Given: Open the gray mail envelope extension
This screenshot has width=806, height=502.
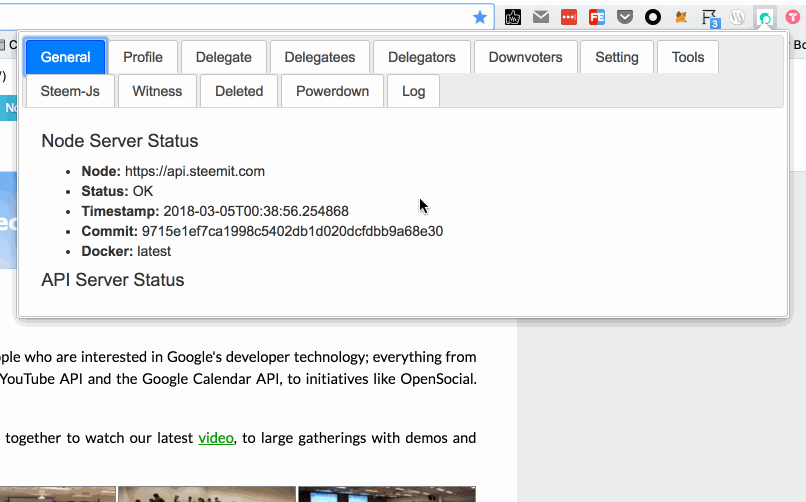Looking at the screenshot, I should click(x=541, y=17).
